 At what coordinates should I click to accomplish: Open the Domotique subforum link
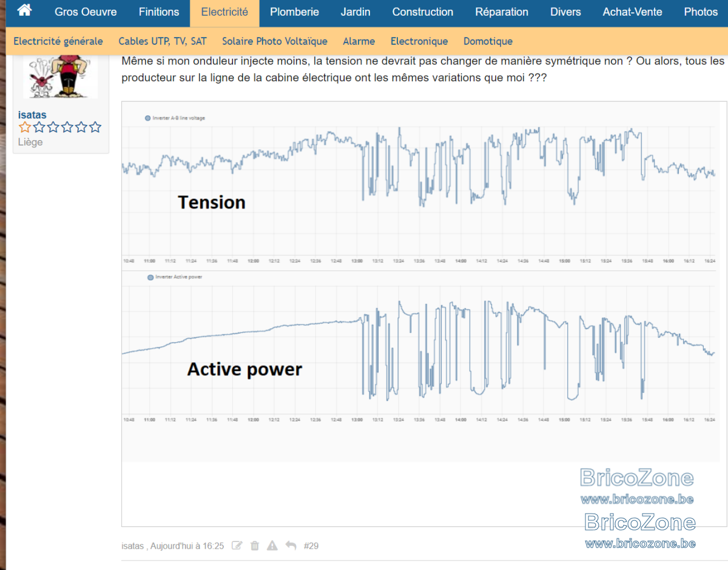coord(488,41)
